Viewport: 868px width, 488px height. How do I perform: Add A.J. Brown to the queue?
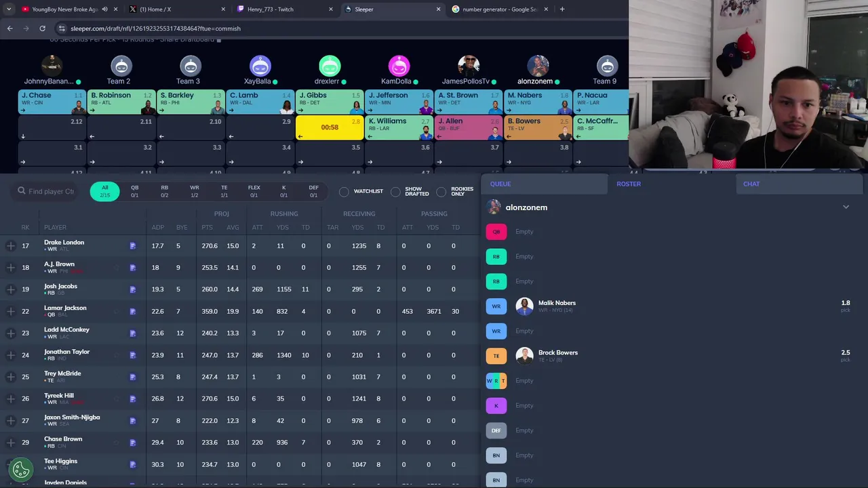pyautogui.click(x=10, y=268)
